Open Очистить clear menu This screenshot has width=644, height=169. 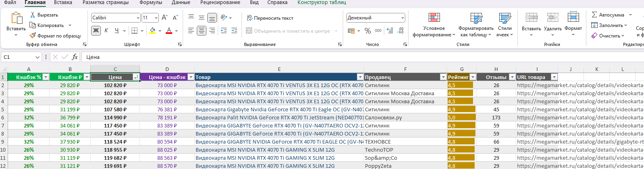608,36
